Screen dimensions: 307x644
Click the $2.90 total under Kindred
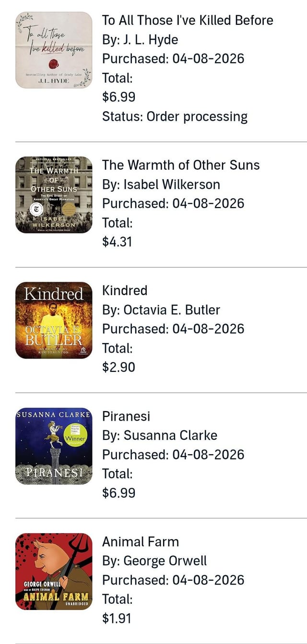point(119,367)
